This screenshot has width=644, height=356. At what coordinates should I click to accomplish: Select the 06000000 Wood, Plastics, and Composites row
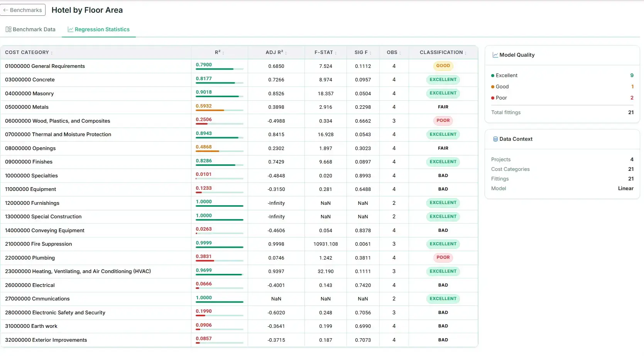239,121
